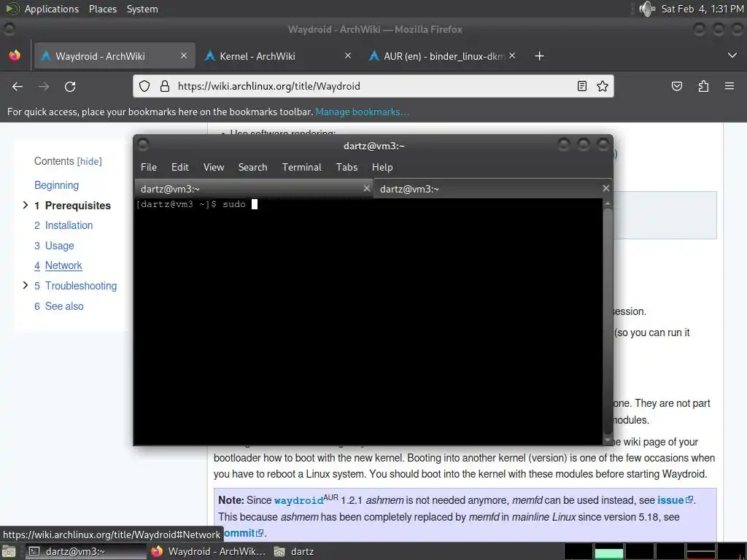Select first dartz@vm3 terminal tab
This screenshot has width=747, height=560.
[254, 189]
